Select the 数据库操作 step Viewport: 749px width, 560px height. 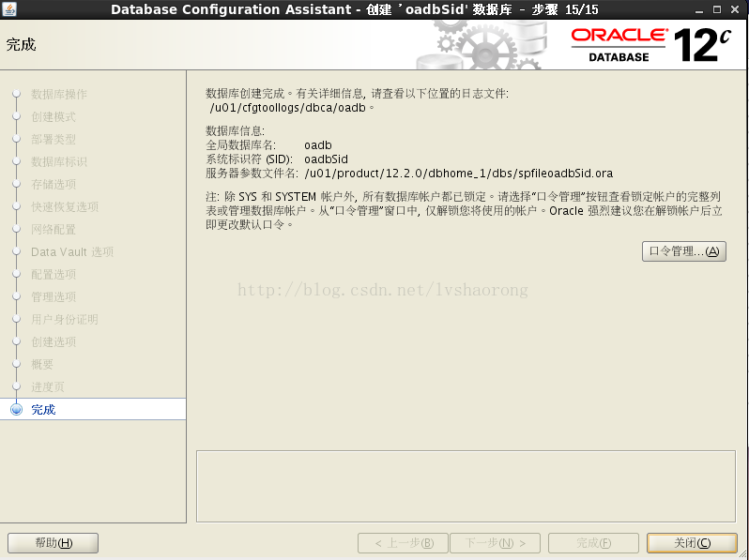point(59,94)
